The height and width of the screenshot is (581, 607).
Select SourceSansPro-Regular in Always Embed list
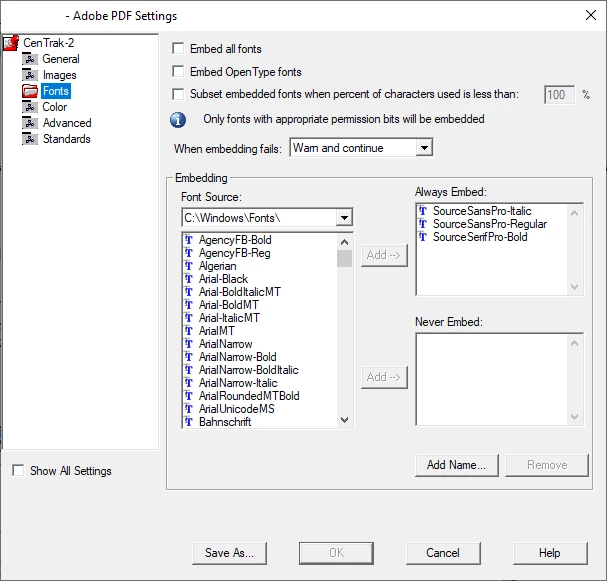(x=490, y=224)
